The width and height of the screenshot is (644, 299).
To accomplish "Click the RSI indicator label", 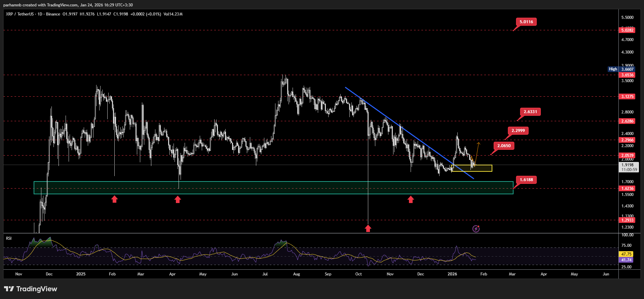I will pyautogui.click(x=9, y=238).
